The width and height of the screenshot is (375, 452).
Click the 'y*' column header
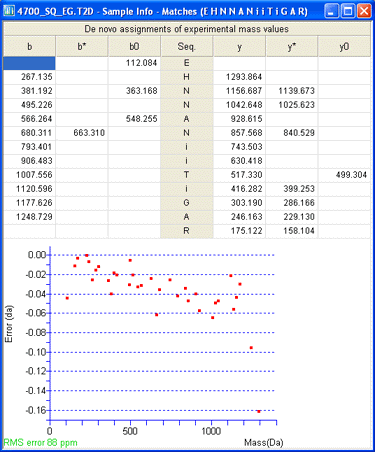click(292, 46)
